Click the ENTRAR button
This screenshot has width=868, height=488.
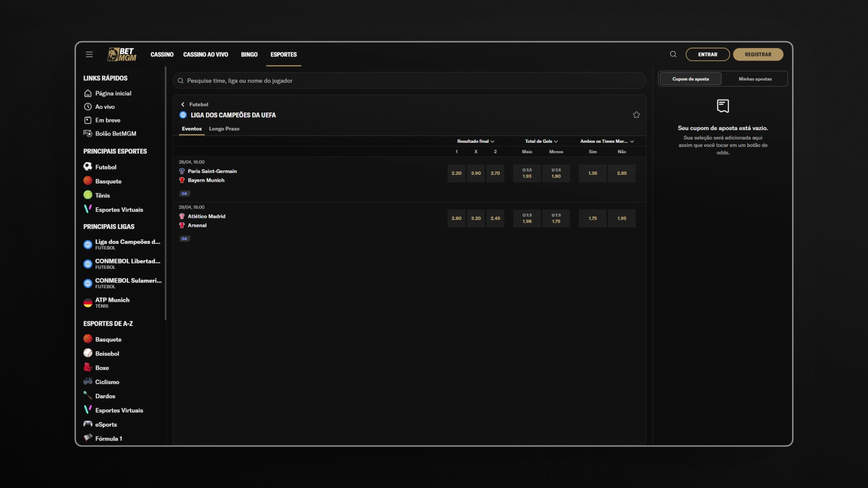pyautogui.click(x=708, y=54)
